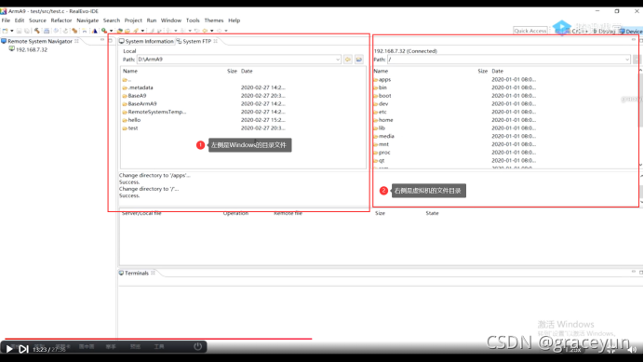The width and height of the screenshot is (644, 362).
Task: Open the Source menu
Action: pos(37,20)
